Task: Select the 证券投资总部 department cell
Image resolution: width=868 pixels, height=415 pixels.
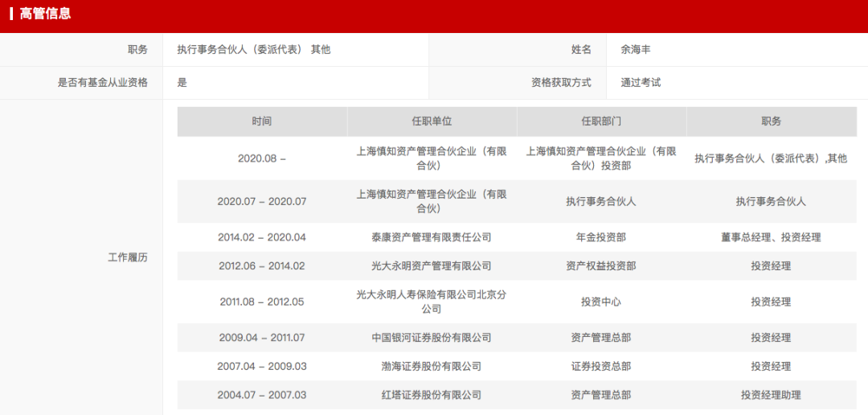Action: pyautogui.click(x=601, y=366)
